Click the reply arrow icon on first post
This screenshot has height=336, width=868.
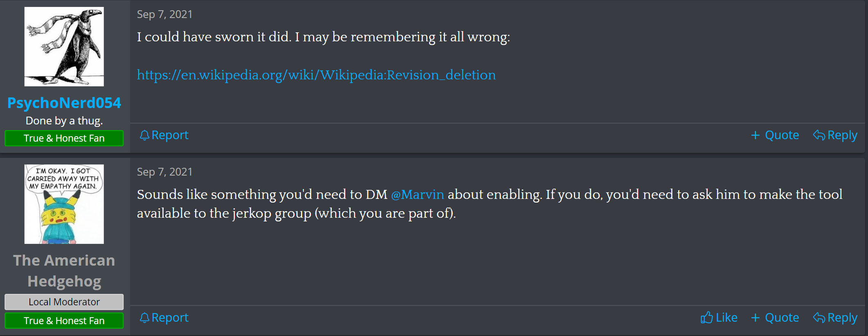click(x=819, y=135)
